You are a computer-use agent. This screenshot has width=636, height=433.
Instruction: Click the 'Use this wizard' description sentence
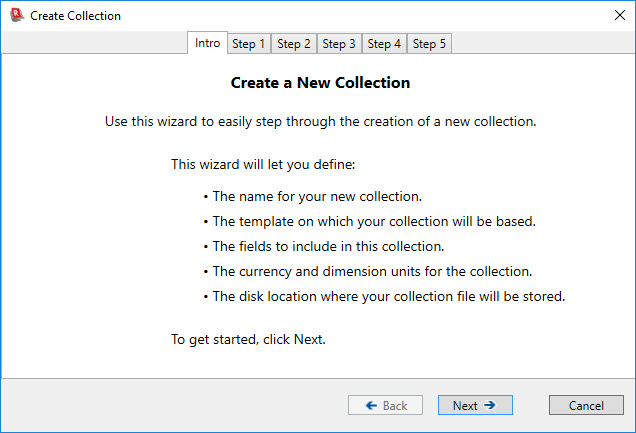click(320, 122)
